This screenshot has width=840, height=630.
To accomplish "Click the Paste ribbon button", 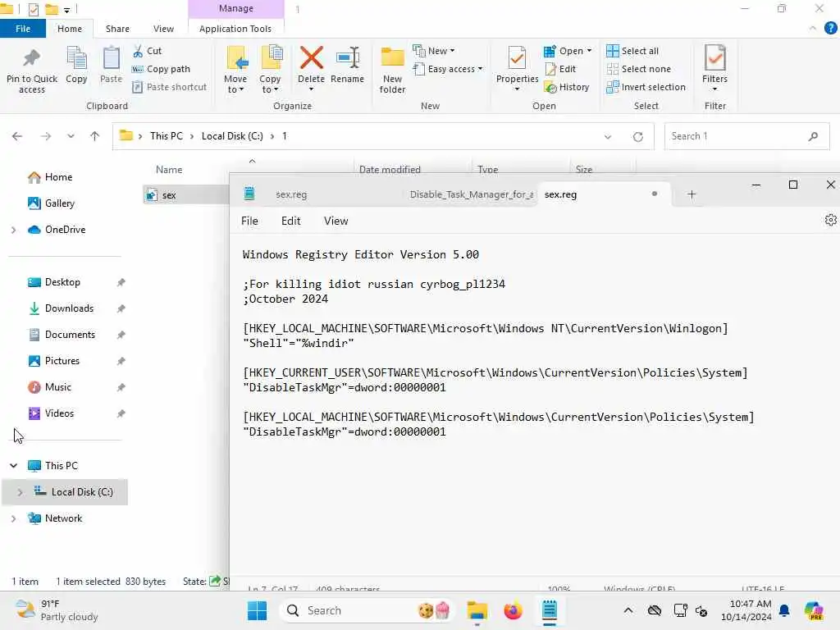I will coord(111,66).
